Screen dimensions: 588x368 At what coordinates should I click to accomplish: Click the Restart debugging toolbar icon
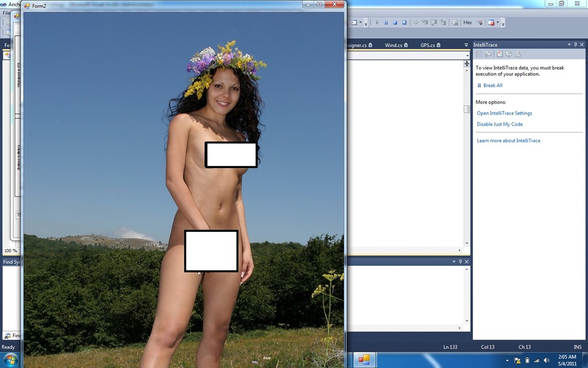click(404, 22)
